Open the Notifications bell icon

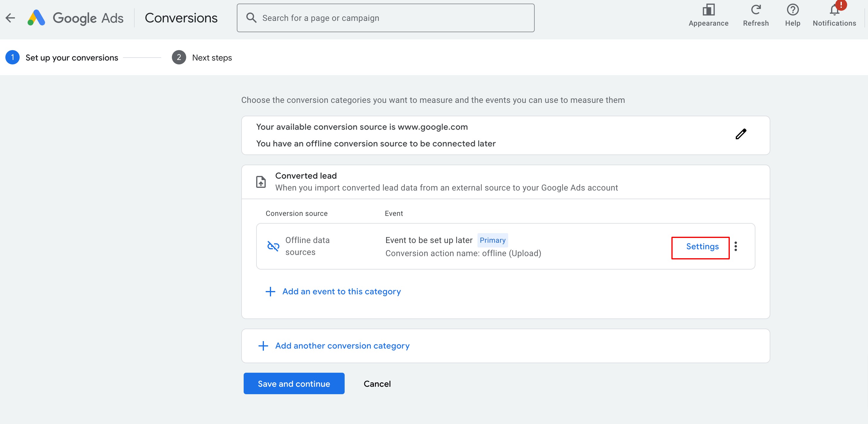point(834,10)
